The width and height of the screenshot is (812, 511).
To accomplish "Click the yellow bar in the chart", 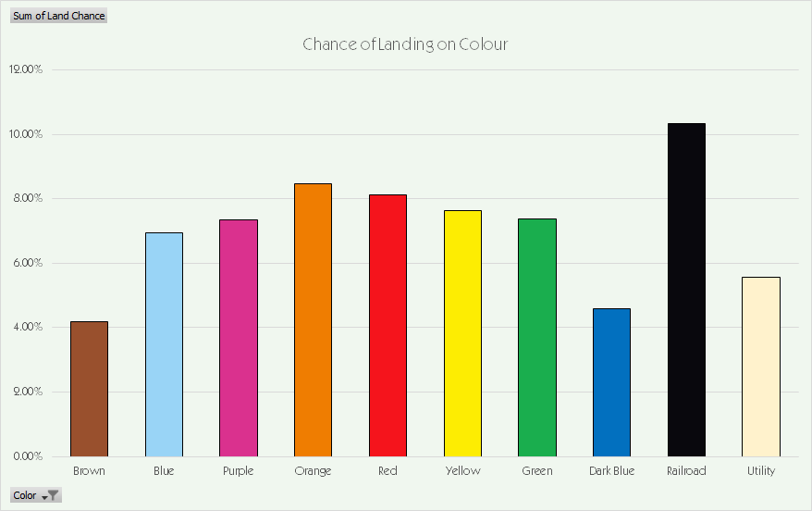I will 462,333.
